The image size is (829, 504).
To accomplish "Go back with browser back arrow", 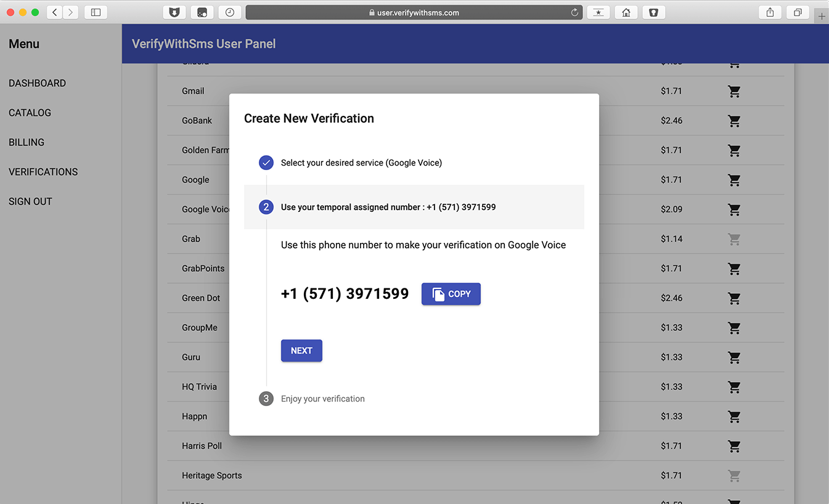I will 55,12.
